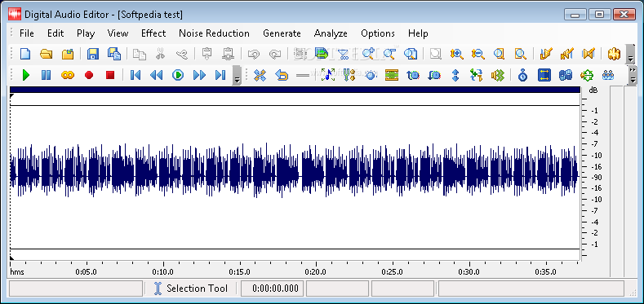Click the tuning fork pitch icon
Viewport: 644px width, 304px height.
point(349,75)
